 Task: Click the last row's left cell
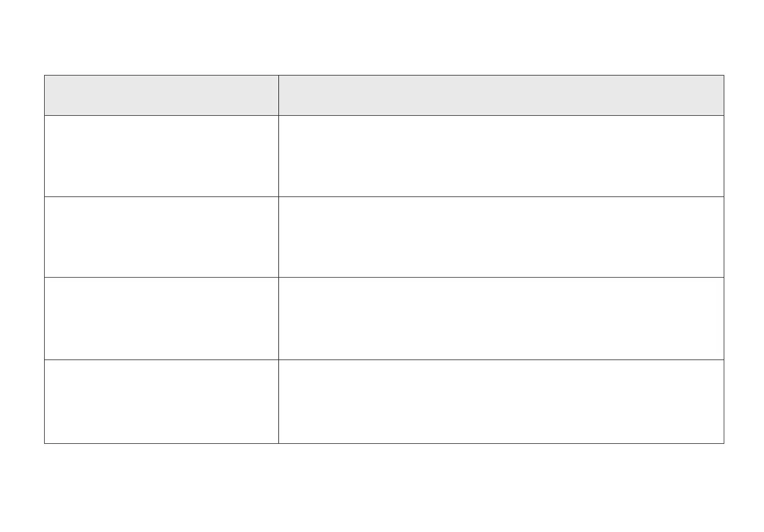161,401
